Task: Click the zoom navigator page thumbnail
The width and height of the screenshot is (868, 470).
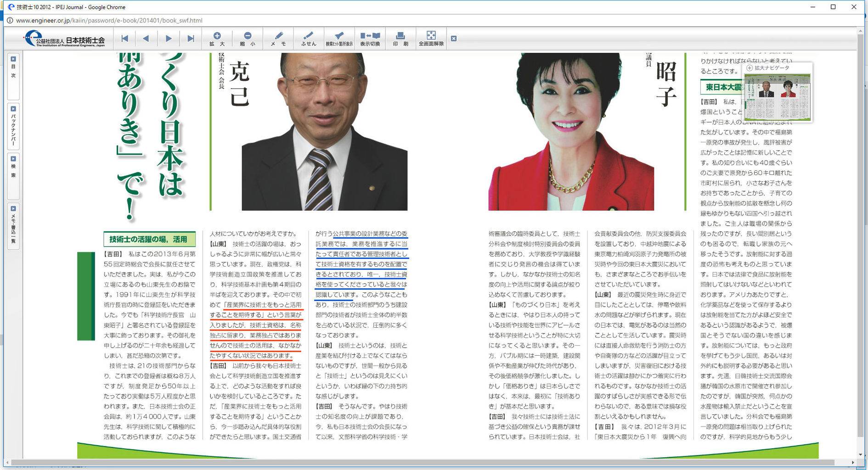Action: pos(778,97)
